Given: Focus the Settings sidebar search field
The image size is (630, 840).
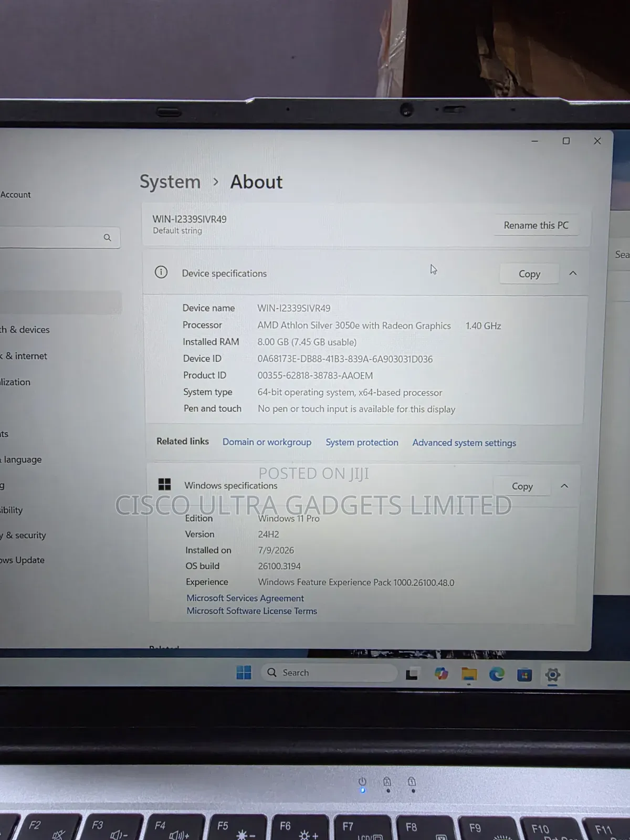Looking at the screenshot, I should click(60, 237).
